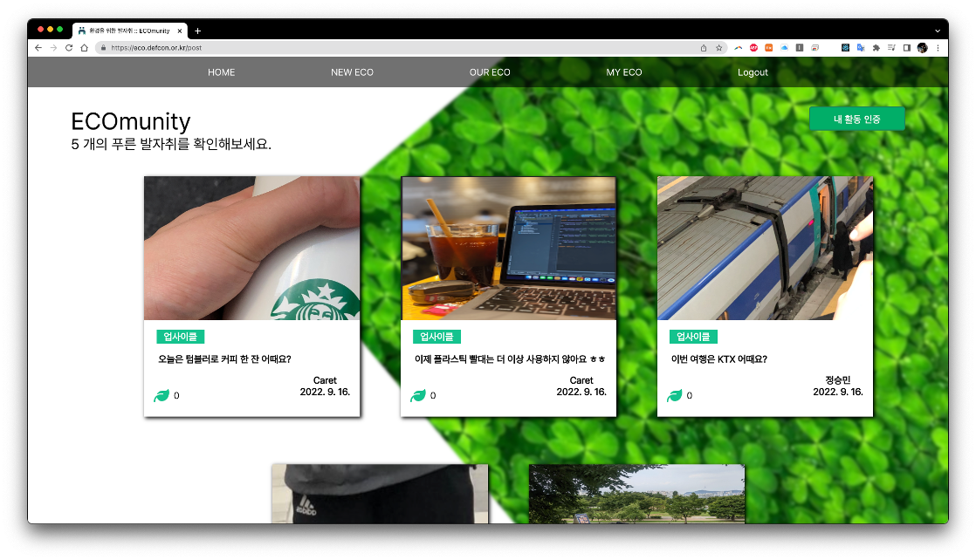Click the 내 활동 인증 button
The height and width of the screenshot is (560, 976).
(x=856, y=119)
